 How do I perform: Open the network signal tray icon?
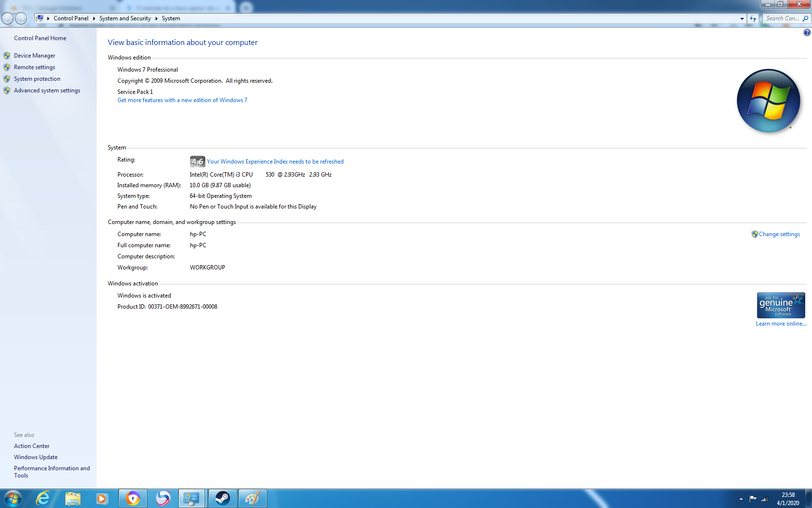tap(765, 499)
